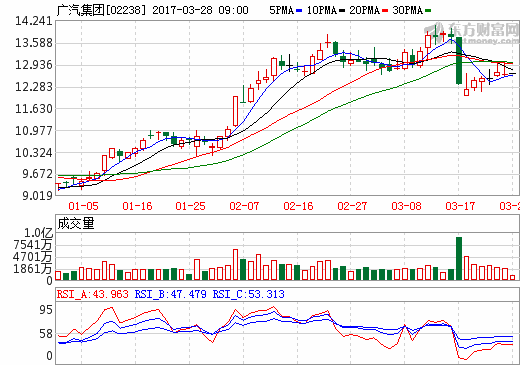520x365 pixels.
Task: Click the 03-08 date axis label
Action: click(x=406, y=206)
